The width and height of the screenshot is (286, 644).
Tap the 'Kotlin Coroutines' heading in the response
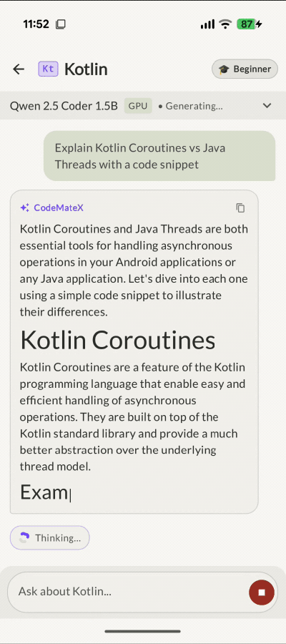(x=118, y=341)
